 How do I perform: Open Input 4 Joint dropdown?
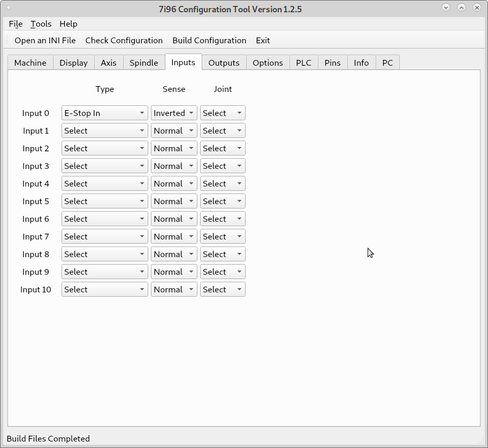[x=223, y=183]
